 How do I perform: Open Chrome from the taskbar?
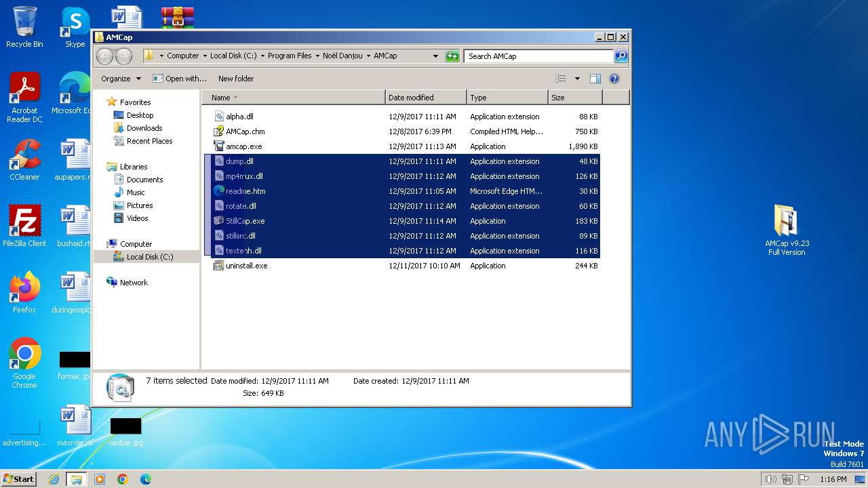[x=123, y=479]
